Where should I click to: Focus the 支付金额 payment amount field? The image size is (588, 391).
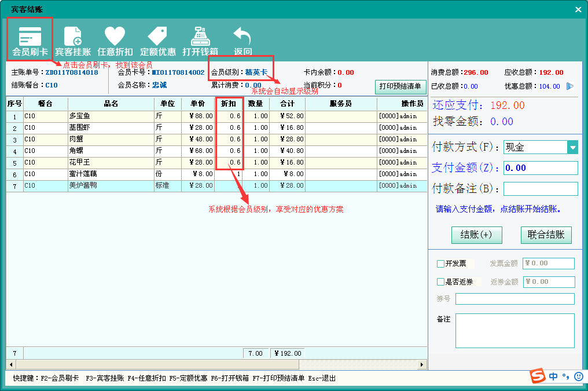click(540, 168)
